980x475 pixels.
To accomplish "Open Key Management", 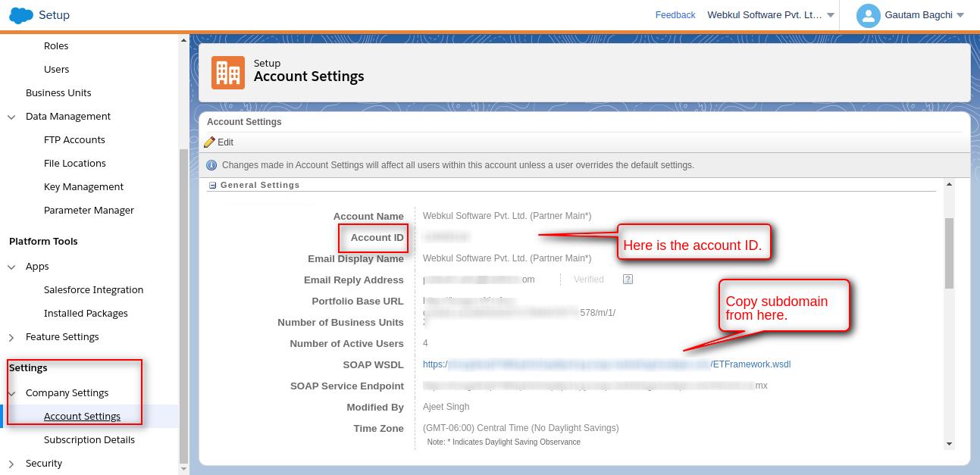I will (83, 186).
